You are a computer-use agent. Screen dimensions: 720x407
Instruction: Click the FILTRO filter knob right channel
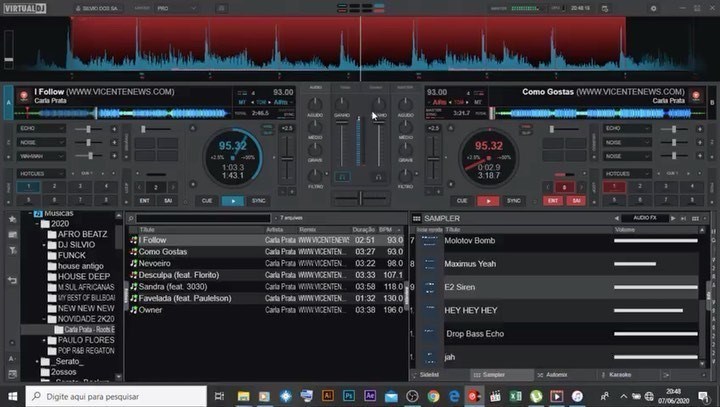[x=405, y=175]
